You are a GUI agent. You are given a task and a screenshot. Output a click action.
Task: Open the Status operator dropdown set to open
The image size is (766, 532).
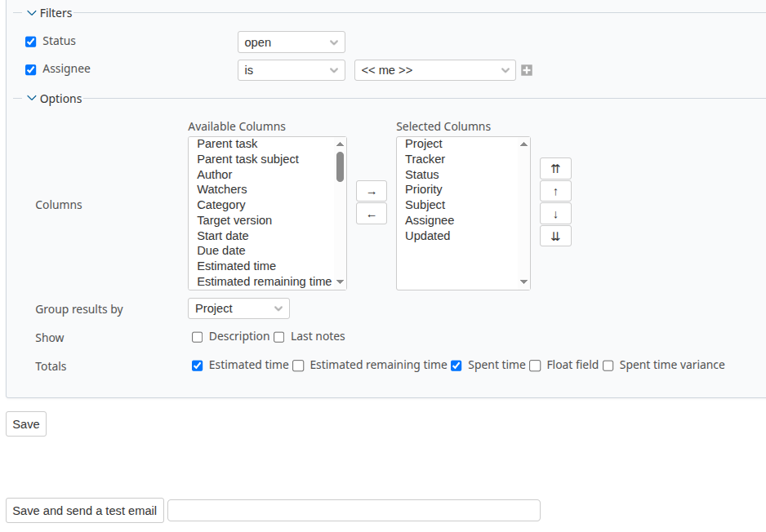[291, 42]
